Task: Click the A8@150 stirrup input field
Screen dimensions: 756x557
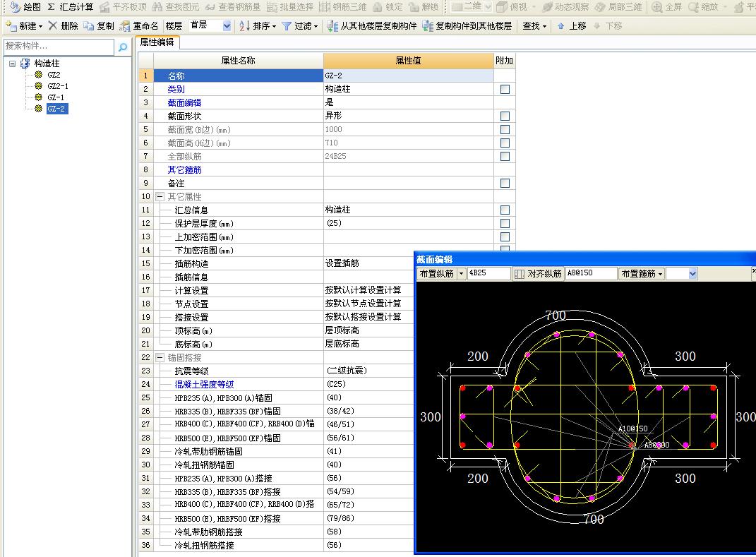Action: tap(591, 273)
